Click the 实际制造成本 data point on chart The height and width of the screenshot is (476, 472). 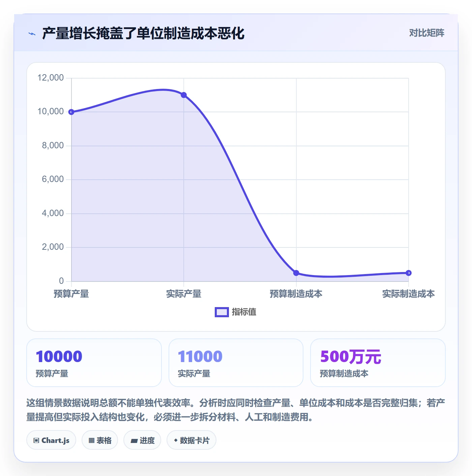coord(408,273)
